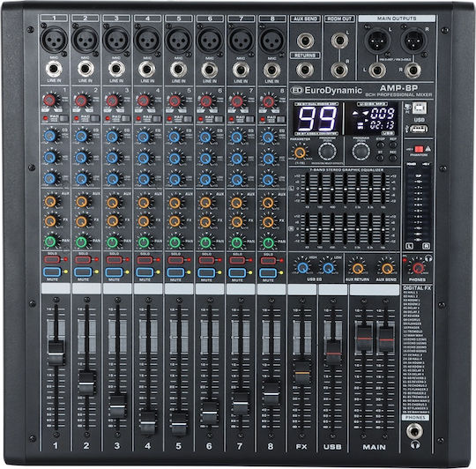Click the effects display showing 99
This screenshot has width=476, height=469.
pyautogui.click(x=316, y=119)
